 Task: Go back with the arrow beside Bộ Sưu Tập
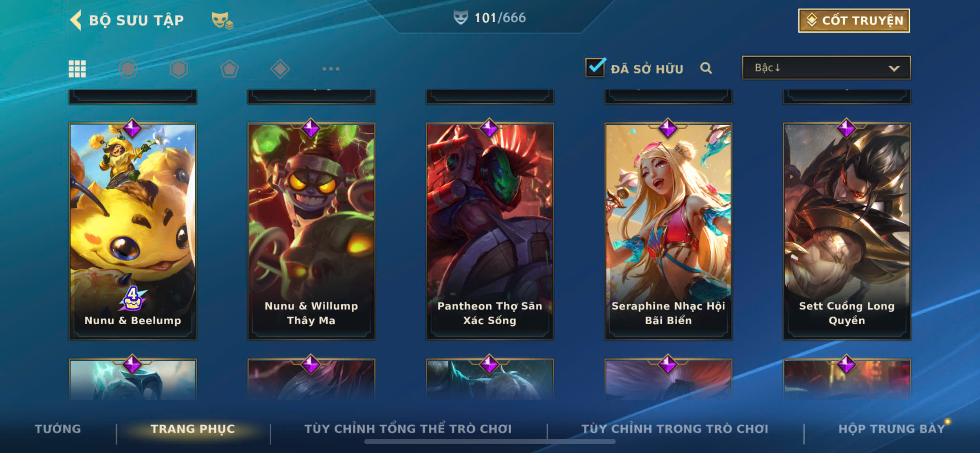point(76,20)
